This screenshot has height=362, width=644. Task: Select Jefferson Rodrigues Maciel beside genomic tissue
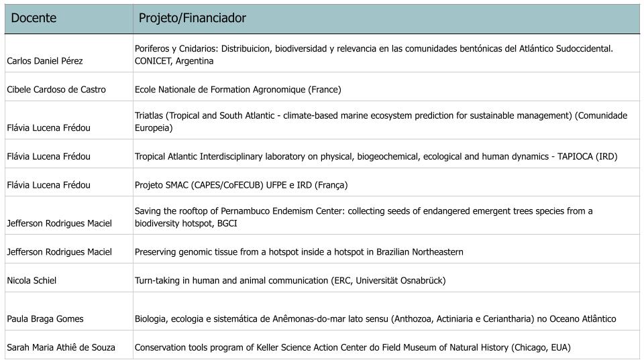point(59,251)
